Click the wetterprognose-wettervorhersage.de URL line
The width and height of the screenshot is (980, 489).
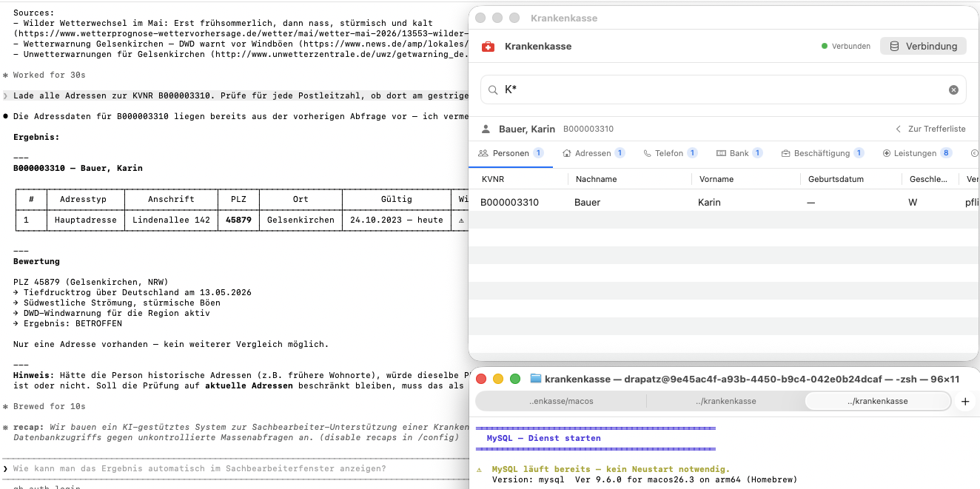pyautogui.click(x=241, y=33)
